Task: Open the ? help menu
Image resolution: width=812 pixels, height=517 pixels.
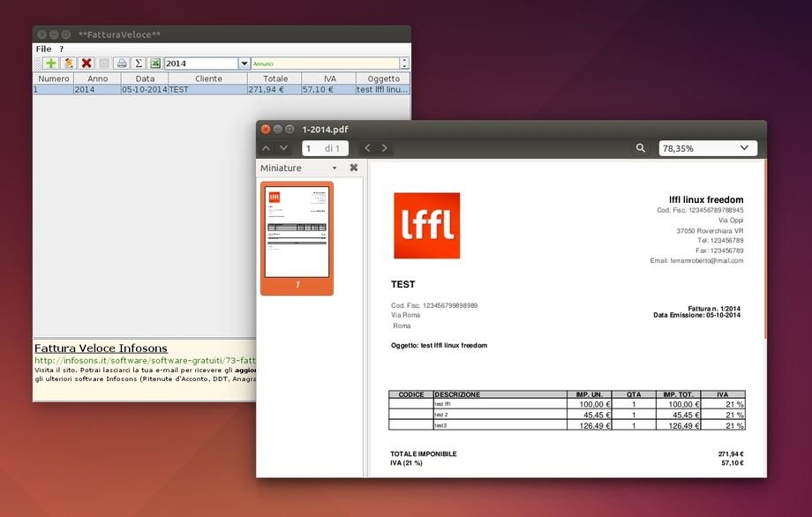Action: pos(61,49)
